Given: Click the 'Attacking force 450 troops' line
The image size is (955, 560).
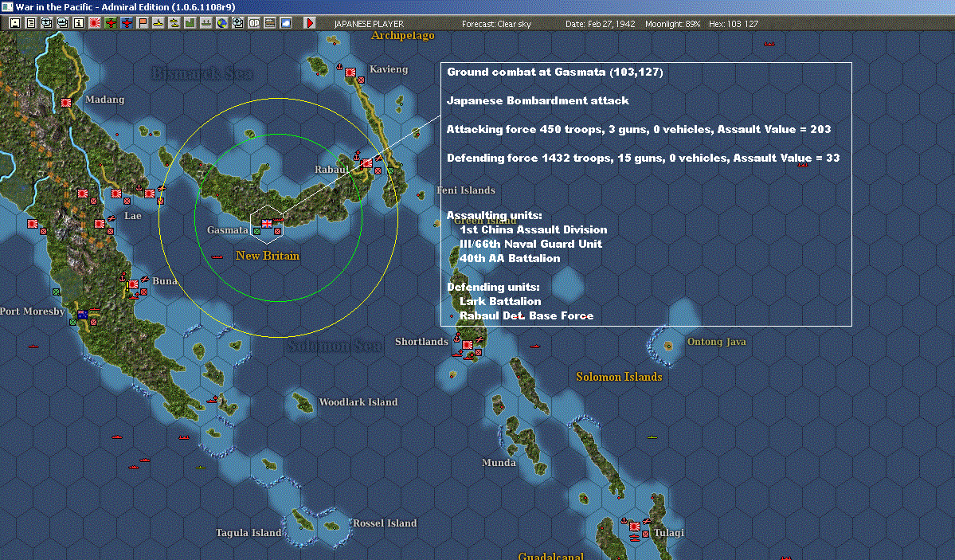Looking at the screenshot, I should [x=639, y=129].
